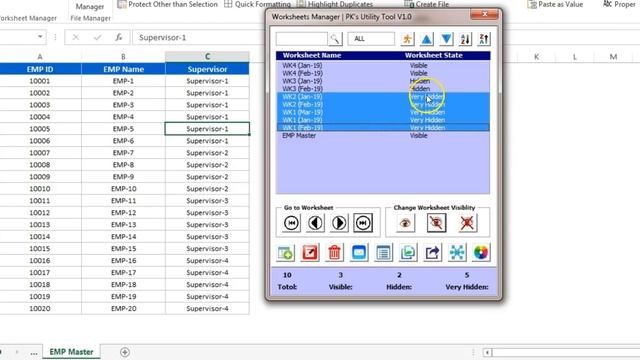The image size is (640, 360).
Task: Click cell containing 10005
Action: coord(40,129)
